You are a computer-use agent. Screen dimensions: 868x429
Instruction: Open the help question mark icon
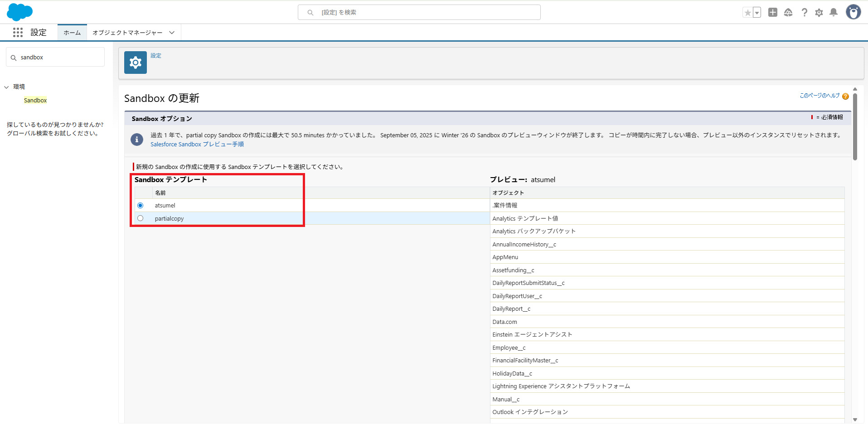[804, 13]
